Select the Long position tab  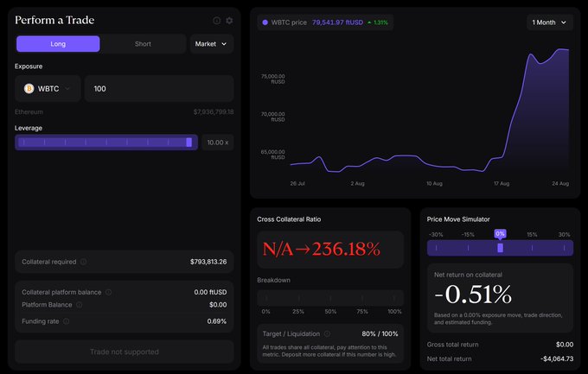[x=58, y=44]
